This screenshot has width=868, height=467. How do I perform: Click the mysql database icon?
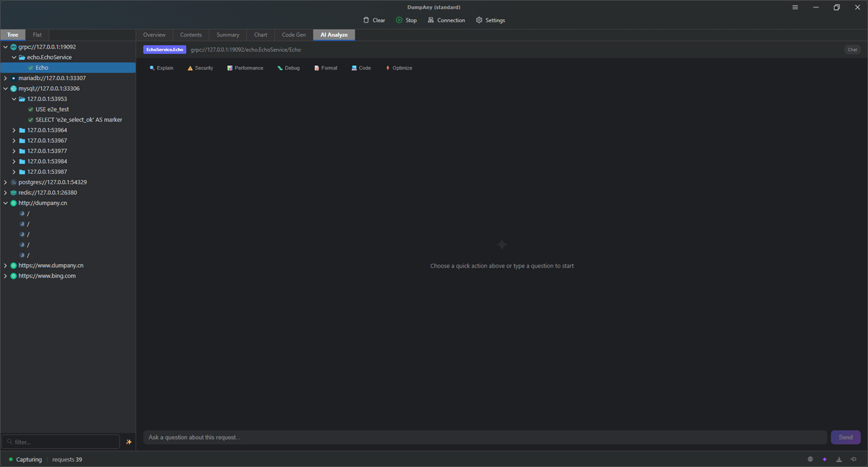[x=14, y=89]
